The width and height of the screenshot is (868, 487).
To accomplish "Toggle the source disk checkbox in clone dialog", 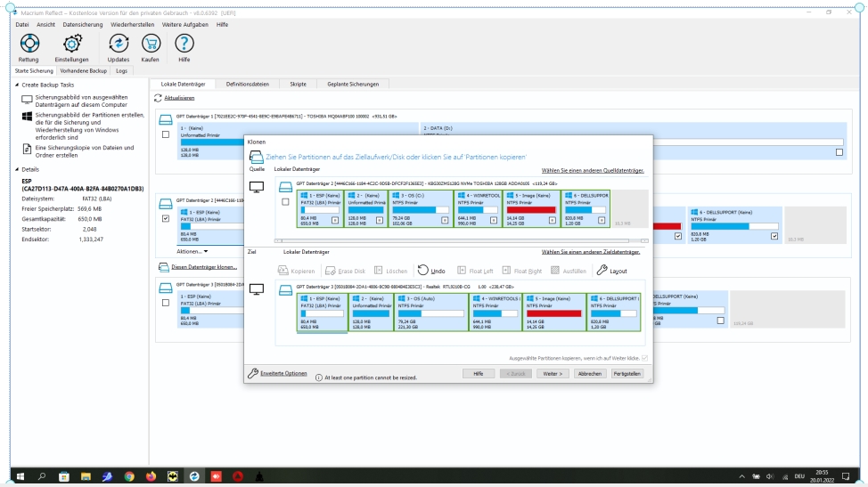I will pyautogui.click(x=286, y=202).
